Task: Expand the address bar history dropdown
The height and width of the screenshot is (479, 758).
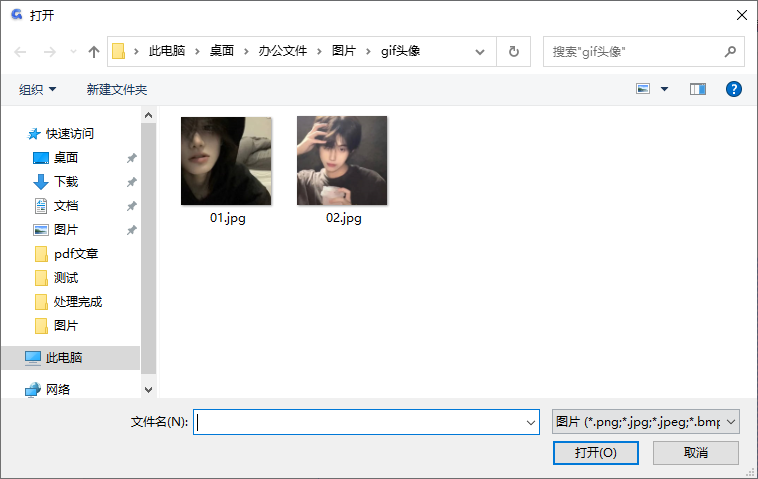Action: 480,51
